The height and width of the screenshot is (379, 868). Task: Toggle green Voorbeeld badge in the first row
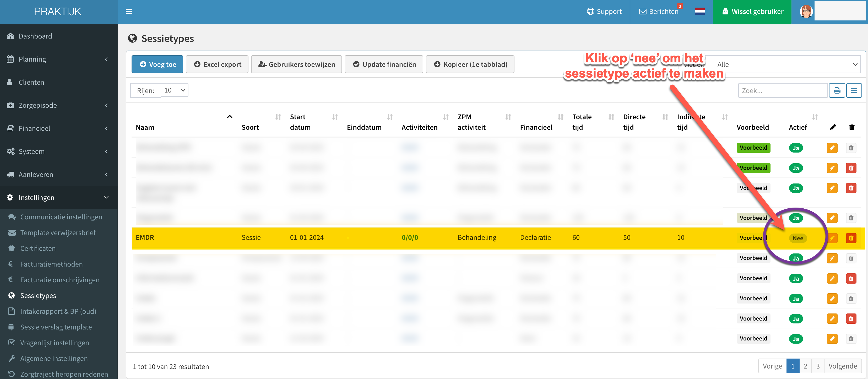pos(753,148)
